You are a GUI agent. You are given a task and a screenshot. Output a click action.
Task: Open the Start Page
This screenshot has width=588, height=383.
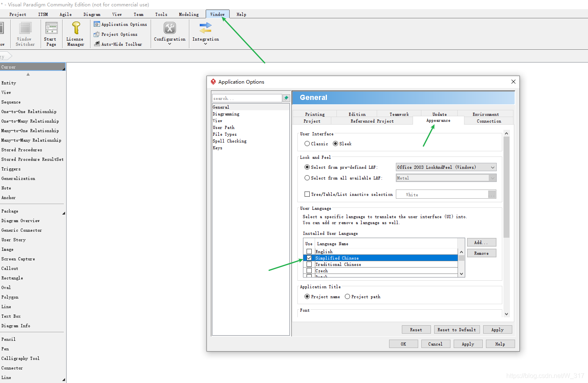pos(51,34)
